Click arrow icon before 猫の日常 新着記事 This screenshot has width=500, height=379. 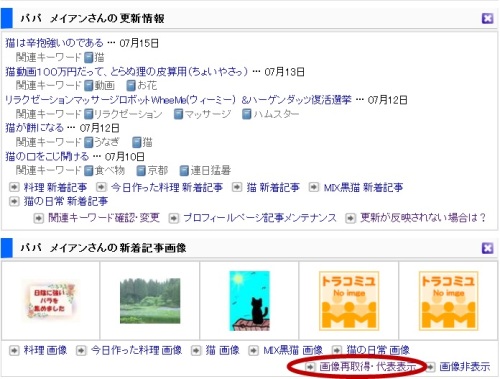14,201
